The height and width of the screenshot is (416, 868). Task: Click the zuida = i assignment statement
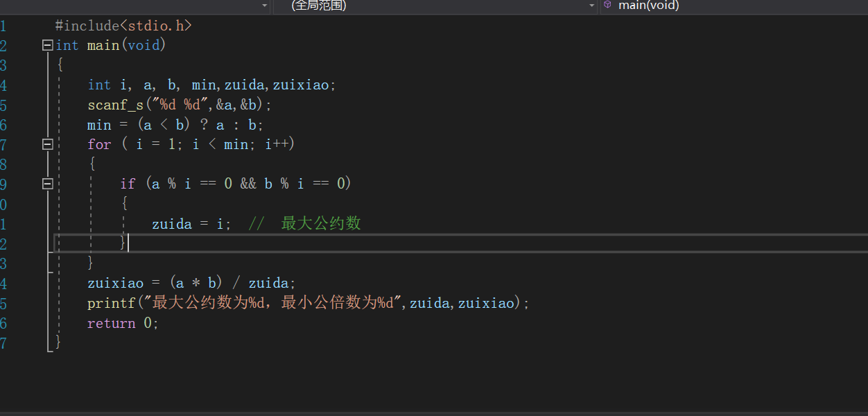(x=191, y=223)
